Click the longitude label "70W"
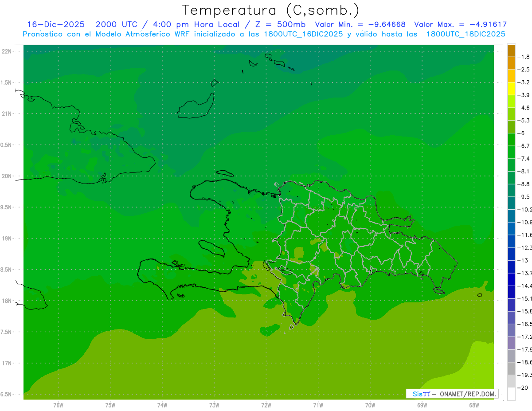532x411 pixels. 370,405
